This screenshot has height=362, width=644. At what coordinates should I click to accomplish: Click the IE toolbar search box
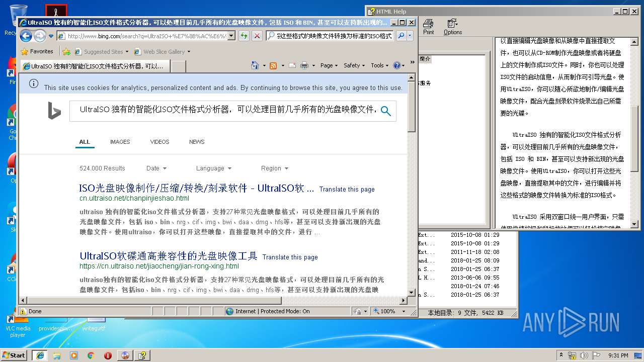[334, 36]
